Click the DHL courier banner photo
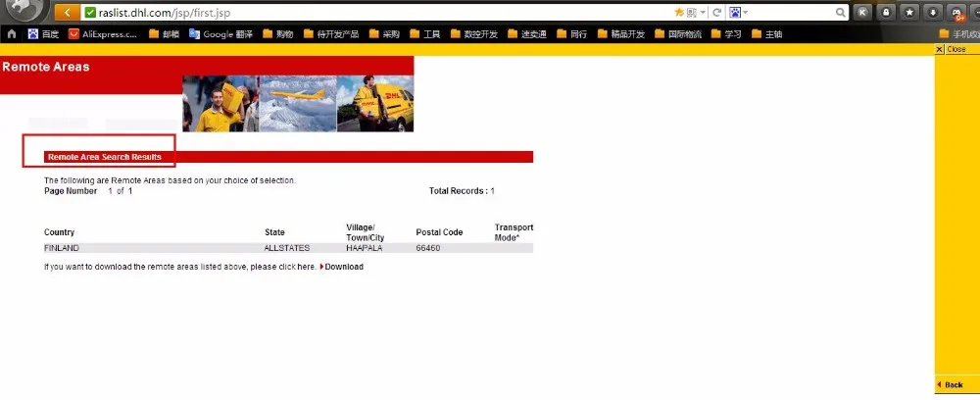This screenshot has width=980, height=400. click(x=220, y=104)
